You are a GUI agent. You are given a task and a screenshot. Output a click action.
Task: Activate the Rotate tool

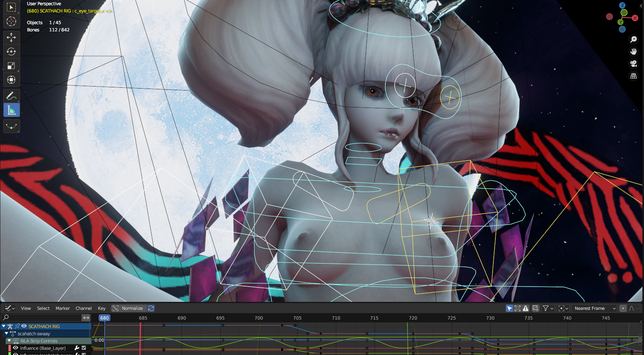coord(11,52)
